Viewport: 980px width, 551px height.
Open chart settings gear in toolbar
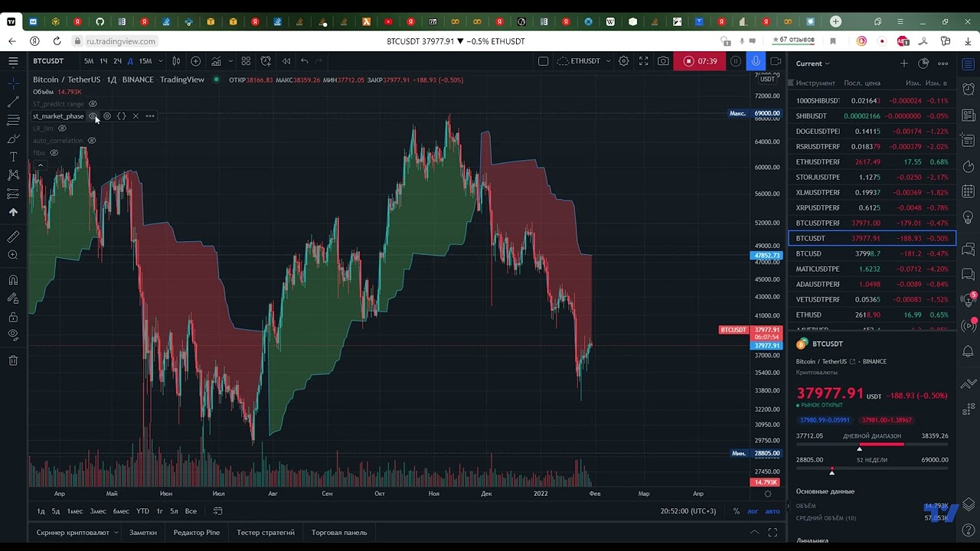(624, 61)
